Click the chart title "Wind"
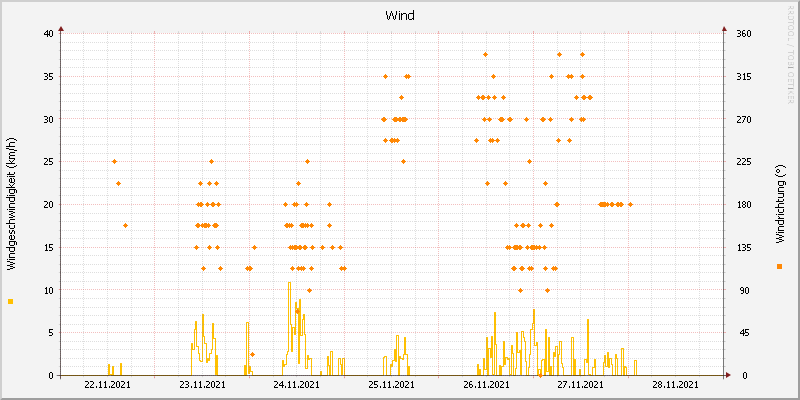Image resolution: width=800 pixels, height=400 pixels. click(x=399, y=16)
